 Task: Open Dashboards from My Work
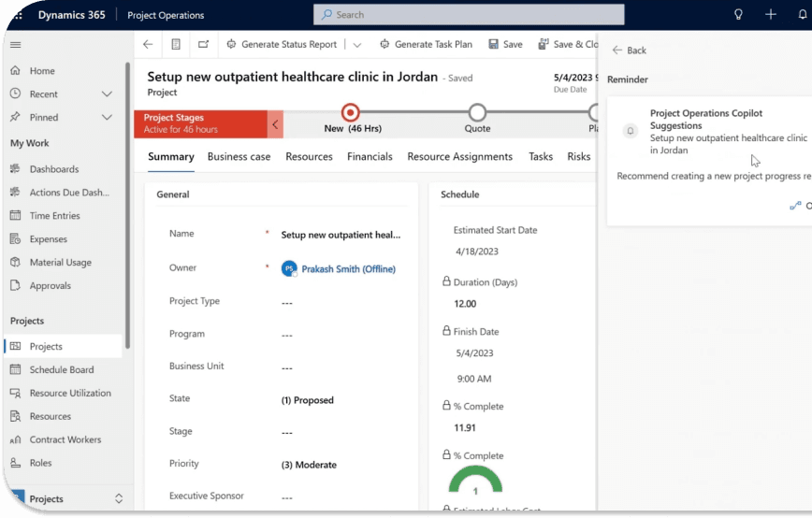[x=54, y=168]
